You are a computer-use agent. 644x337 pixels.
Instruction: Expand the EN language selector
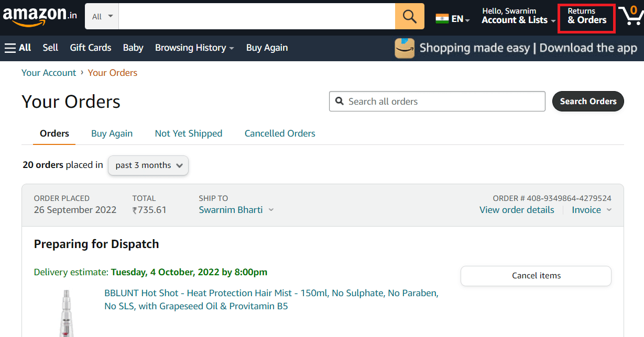coord(455,18)
